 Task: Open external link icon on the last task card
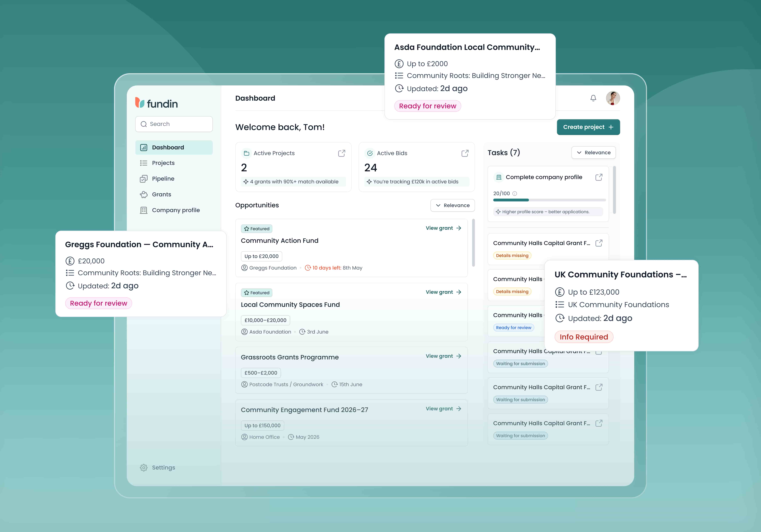click(x=599, y=423)
